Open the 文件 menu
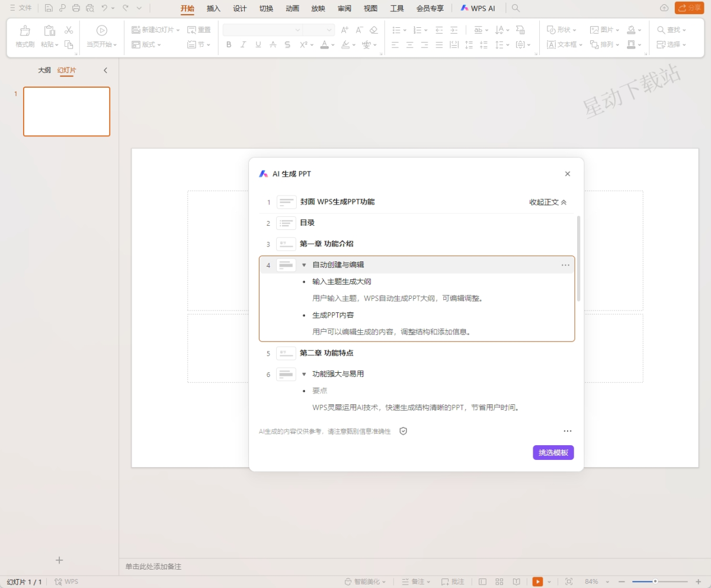The image size is (711, 588). tap(21, 8)
